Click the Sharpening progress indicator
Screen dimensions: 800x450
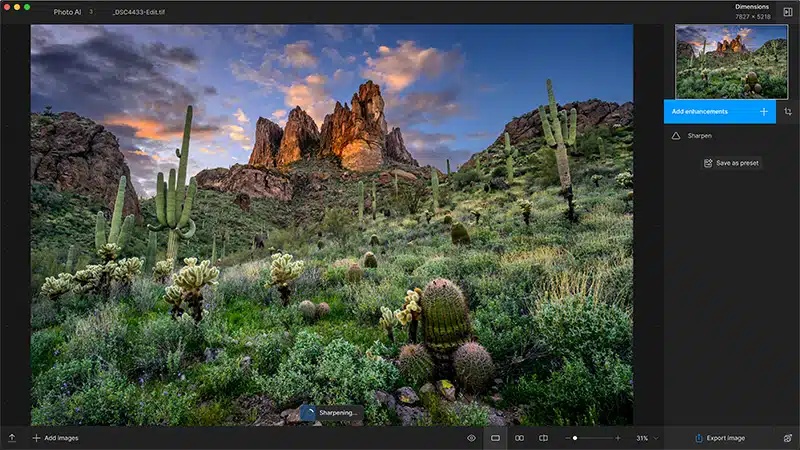pos(332,412)
